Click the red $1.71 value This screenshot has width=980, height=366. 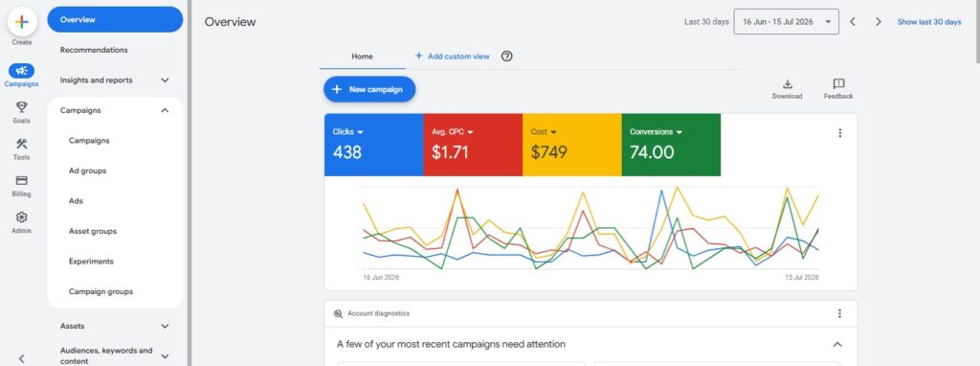point(450,152)
